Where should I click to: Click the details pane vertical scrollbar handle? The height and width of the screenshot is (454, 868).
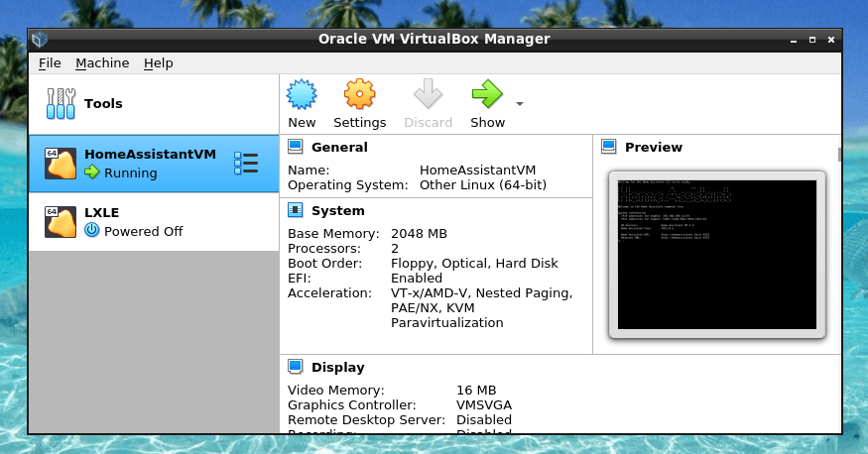click(x=840, y=155)
